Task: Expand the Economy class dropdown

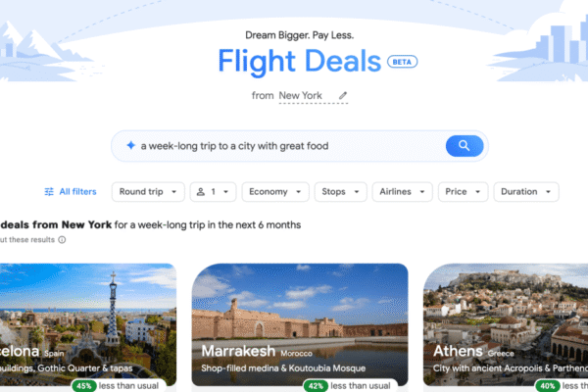Action: [x=275, y=192]
